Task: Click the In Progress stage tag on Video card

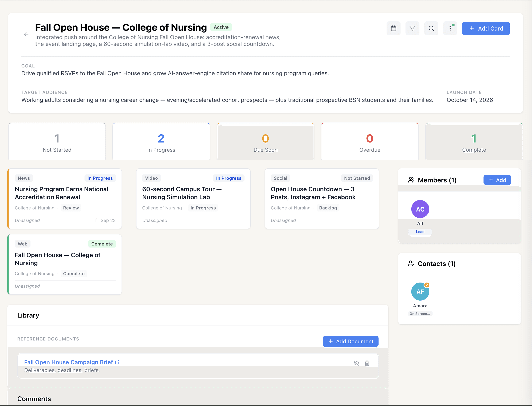Action: click(x=203, y=208)
